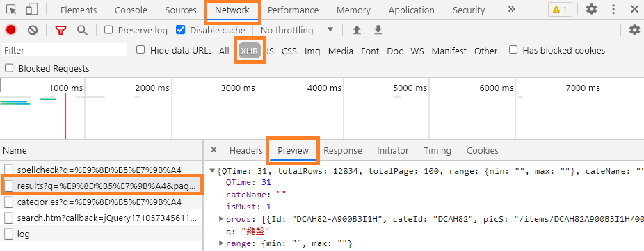
Task: Tick the Has blocked cookies checkbox
Action: tap(513, 49)
